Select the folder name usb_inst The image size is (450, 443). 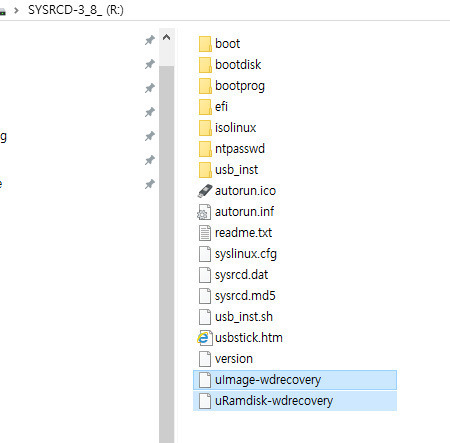[x=236, y=170]
